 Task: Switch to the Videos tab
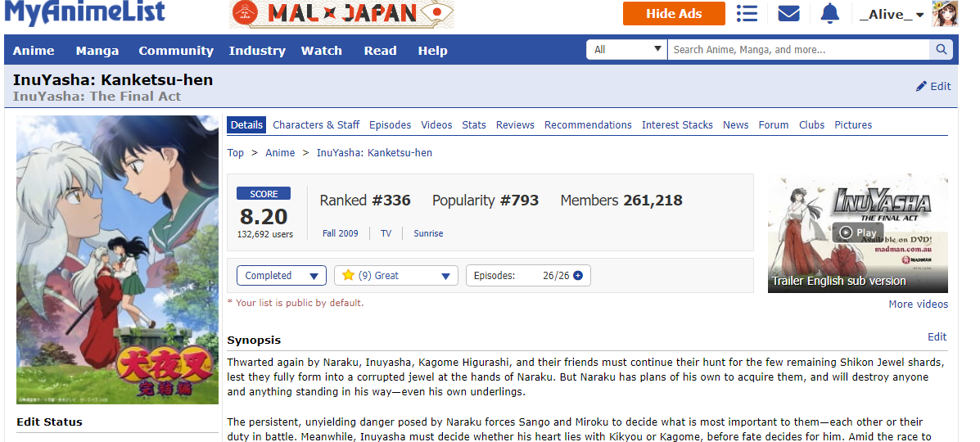(436, 124)
